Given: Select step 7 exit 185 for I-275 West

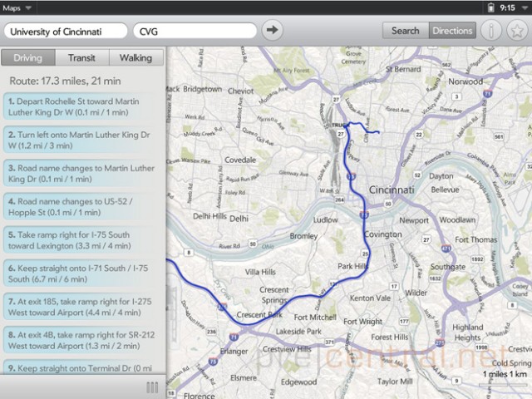Looking at the screenshot, I should tap(81, 307).
